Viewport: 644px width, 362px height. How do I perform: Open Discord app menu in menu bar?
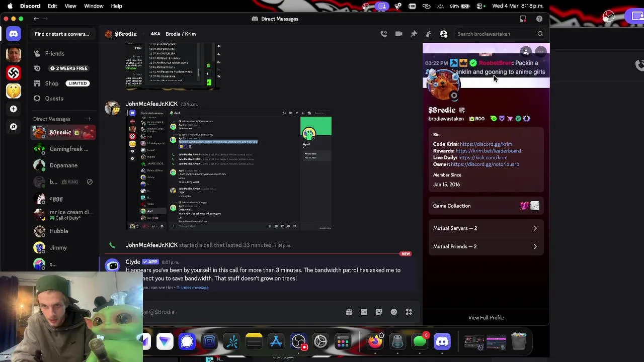30,6
